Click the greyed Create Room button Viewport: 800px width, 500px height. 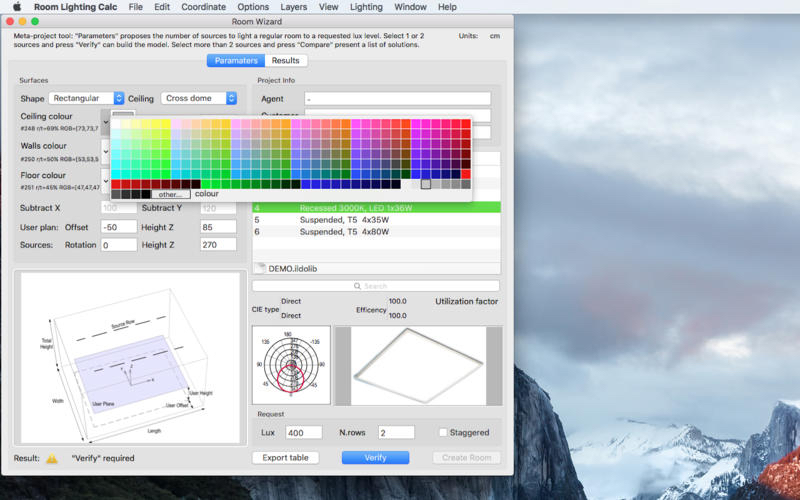tap(466, 458)
